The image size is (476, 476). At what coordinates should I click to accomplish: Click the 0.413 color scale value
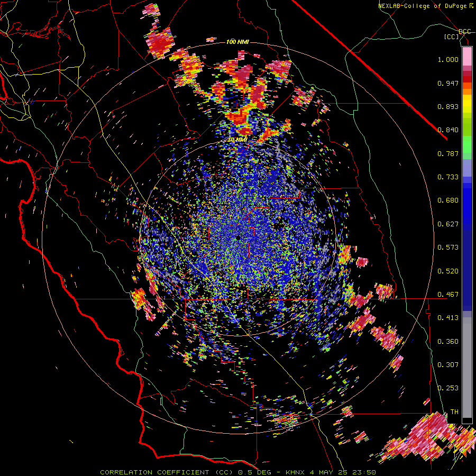pyautogui.click(x=448, y=318)
